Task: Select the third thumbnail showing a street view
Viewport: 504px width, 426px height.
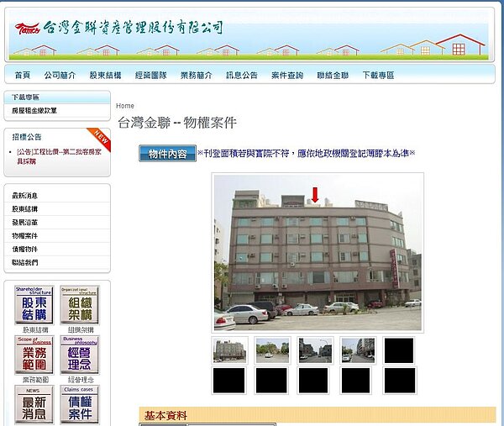Action: point(315,350)
